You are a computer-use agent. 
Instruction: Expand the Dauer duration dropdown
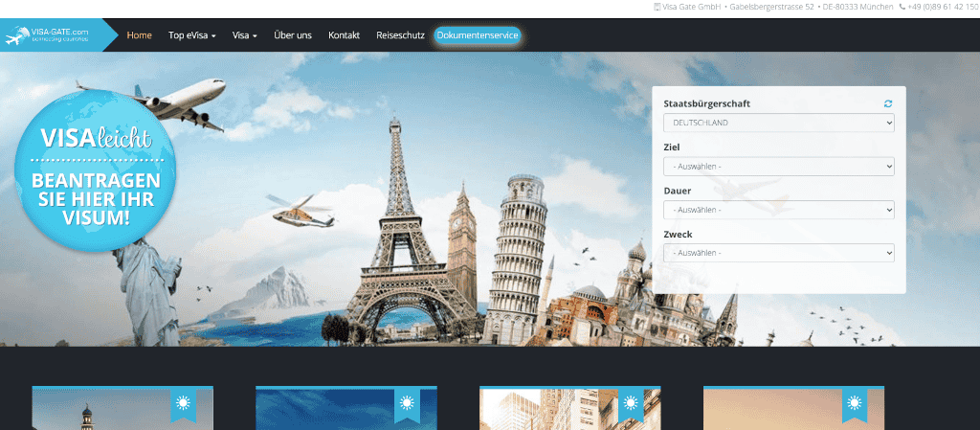point(778,210)
